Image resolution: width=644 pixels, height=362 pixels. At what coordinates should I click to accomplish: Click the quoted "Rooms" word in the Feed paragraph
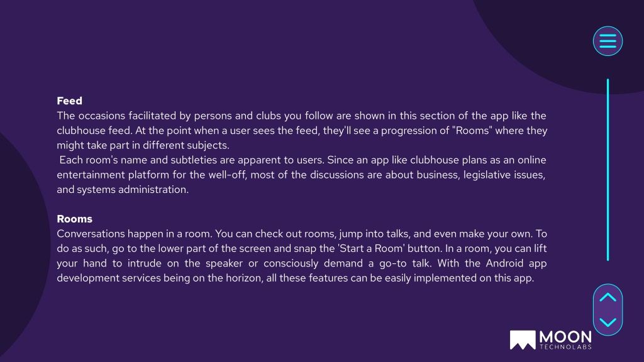pyautogui.click(x=472, y=131)
